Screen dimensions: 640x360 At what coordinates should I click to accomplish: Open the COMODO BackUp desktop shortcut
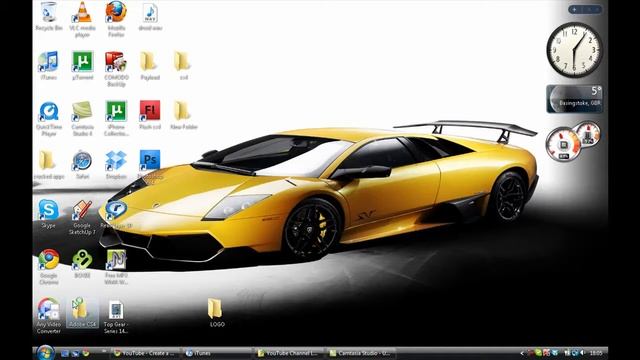pos(116,69)
